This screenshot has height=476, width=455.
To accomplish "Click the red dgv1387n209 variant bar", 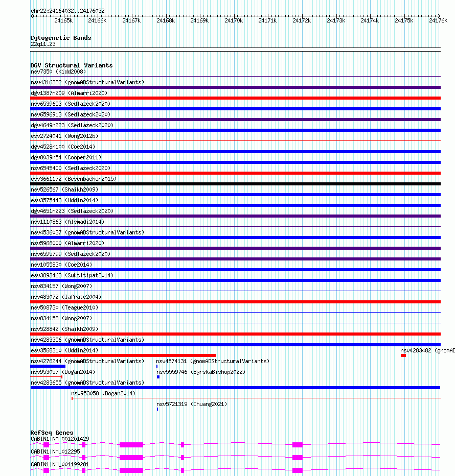I will coord(236,98).
